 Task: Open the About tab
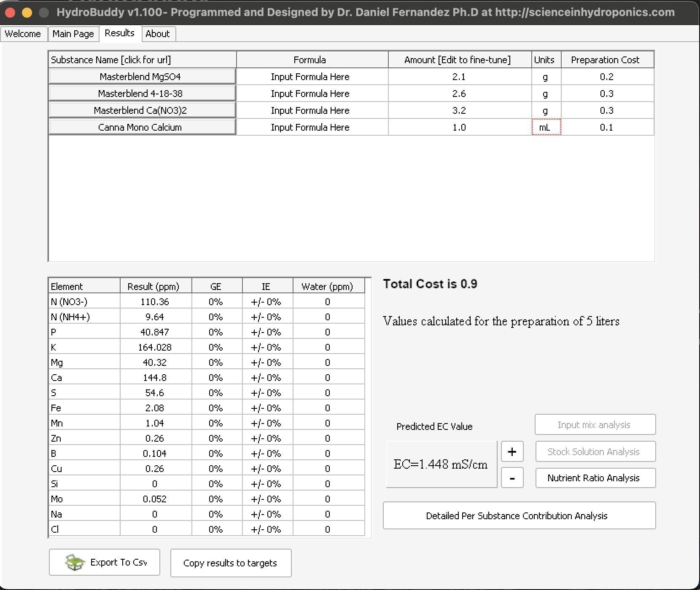(x=158, y=34)
